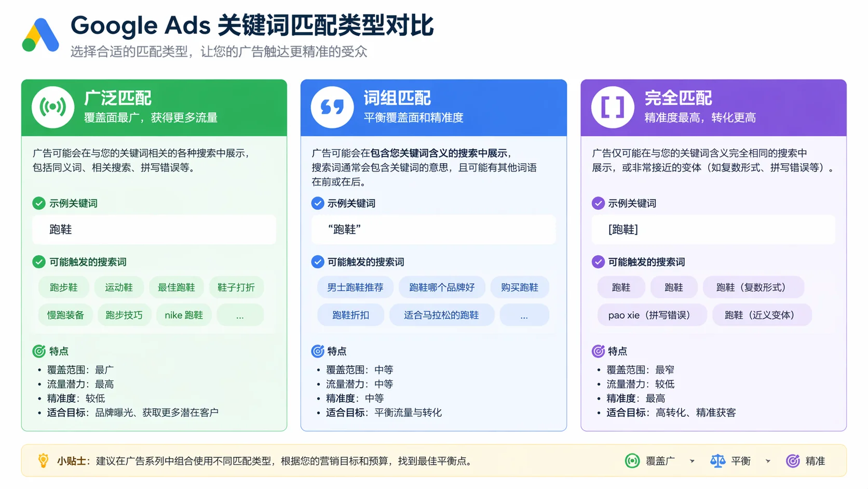868x489 pixels.
Task: Click the target icon next to 广泛匹配 特点
Action: [x=39, y=351]
